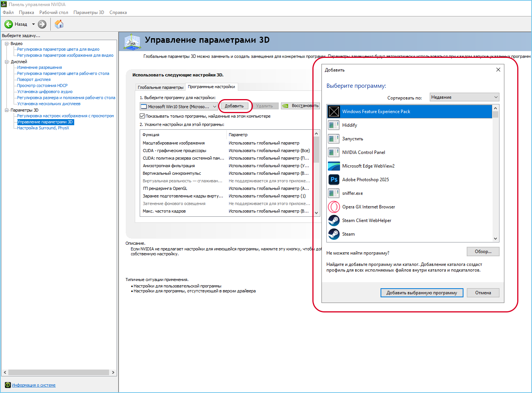Image resolution: width=532 pixels, height=393 pixels.
Task: Open the program selection dropdown
Action: (179, 106)
